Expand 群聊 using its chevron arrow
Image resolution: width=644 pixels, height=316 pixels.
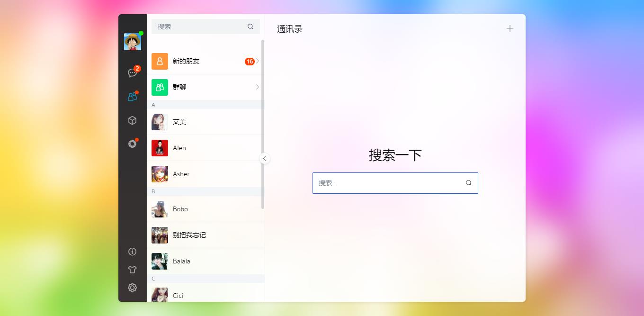click(x=257, y=87)
